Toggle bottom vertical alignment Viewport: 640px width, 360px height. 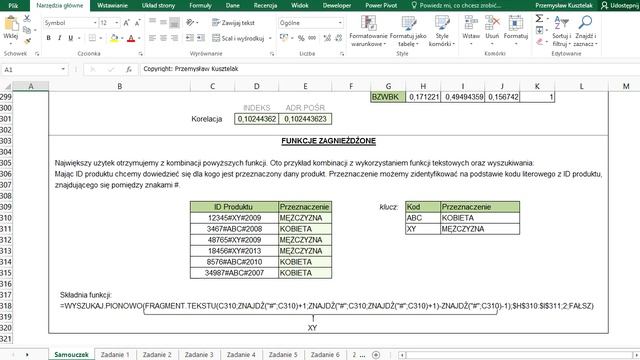pos(174,23)
